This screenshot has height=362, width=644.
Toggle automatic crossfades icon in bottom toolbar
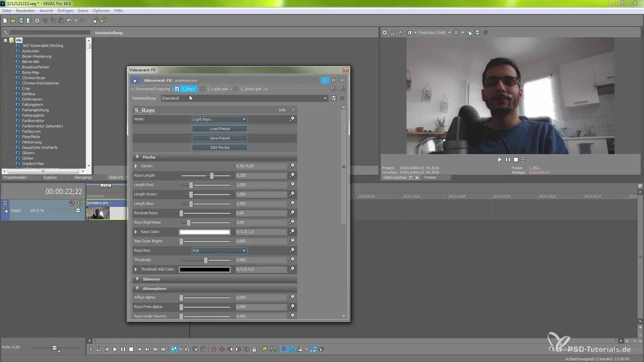[292, 349]
